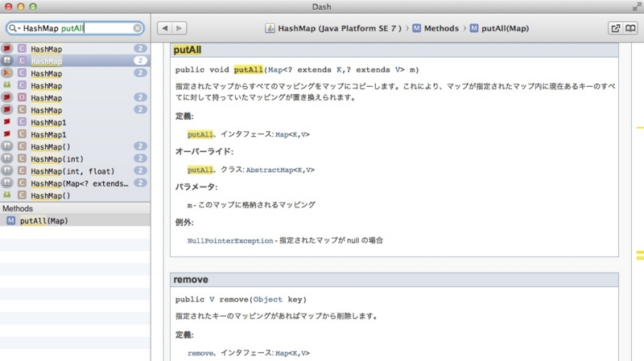Go forward with the right arrow button
The width and height of the screenshot is (644, 361).
[x=180, y=28]
